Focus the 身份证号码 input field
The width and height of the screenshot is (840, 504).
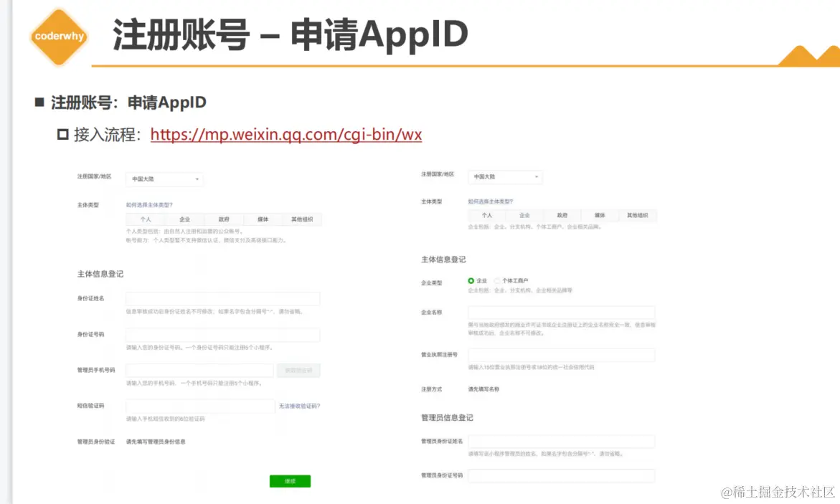[223, 335]
